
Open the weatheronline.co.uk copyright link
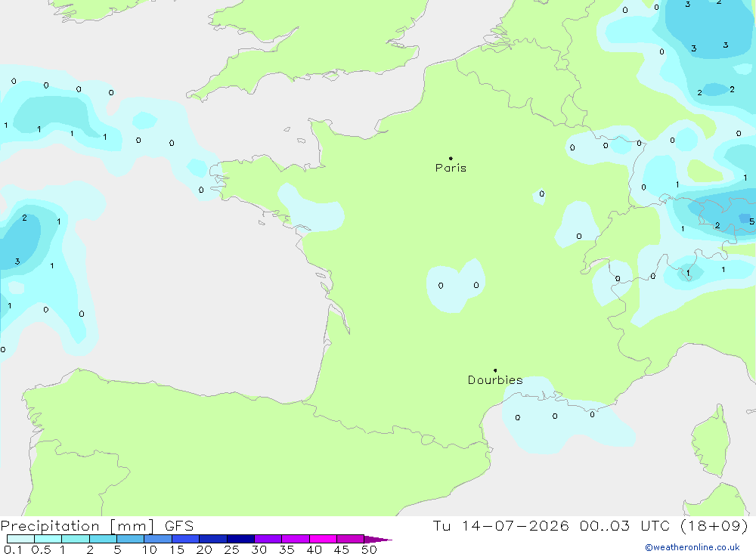click(x=692, y=547)
